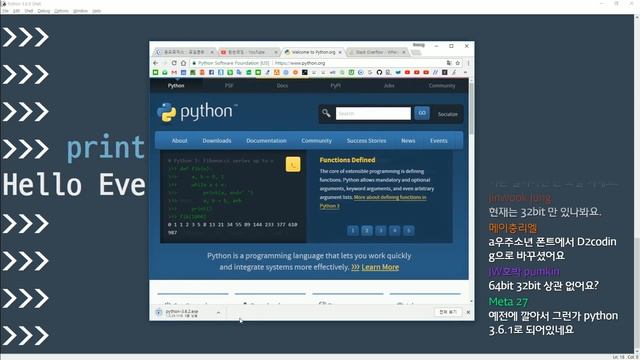
Task: Close the YouTube browser tab
Action: pos(276,52)
